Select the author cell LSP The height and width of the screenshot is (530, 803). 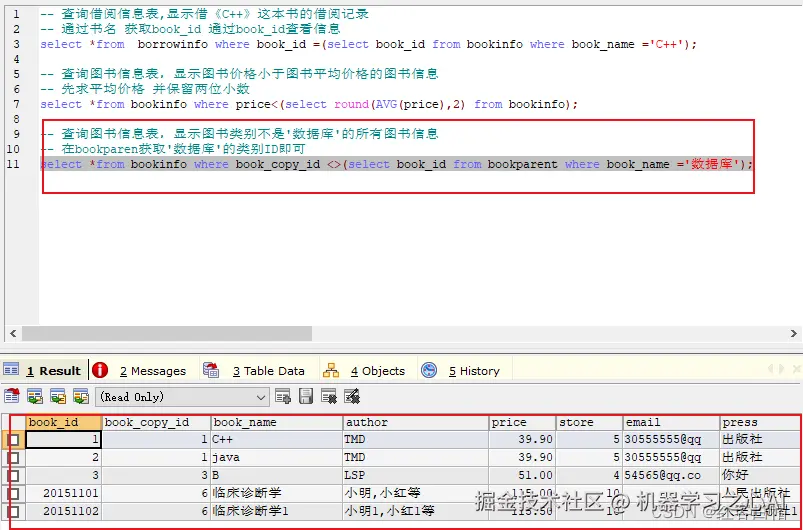(416, 475)
